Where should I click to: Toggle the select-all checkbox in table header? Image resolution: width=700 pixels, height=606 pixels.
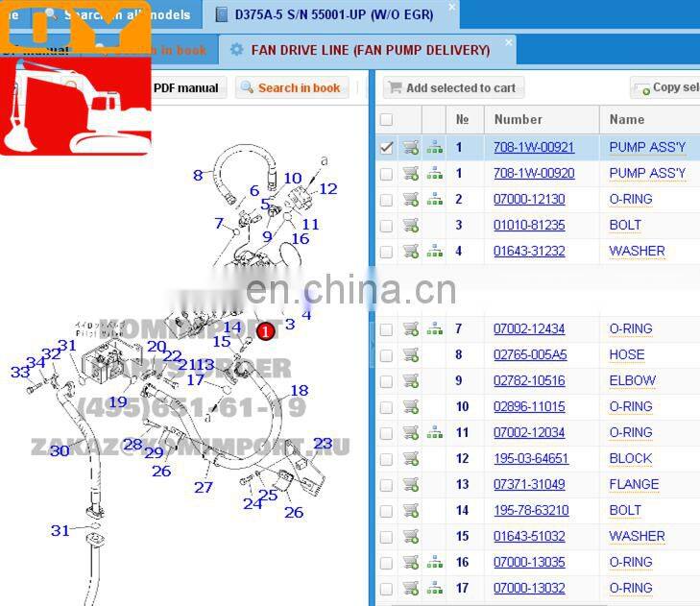pos(386,120)
